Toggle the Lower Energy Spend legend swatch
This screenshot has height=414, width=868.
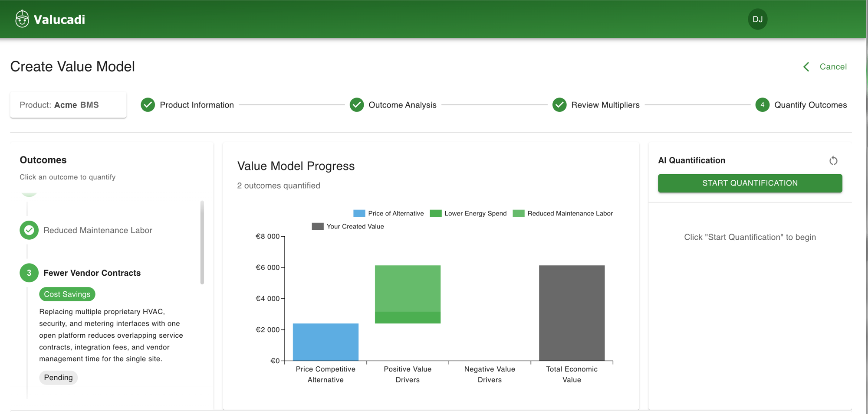(436, 213)
